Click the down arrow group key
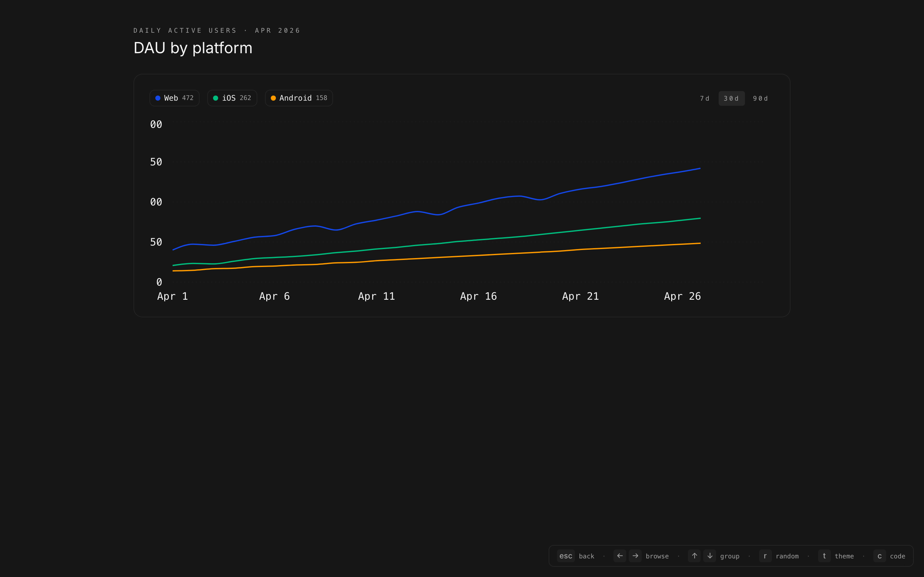 tap(710, 556)
